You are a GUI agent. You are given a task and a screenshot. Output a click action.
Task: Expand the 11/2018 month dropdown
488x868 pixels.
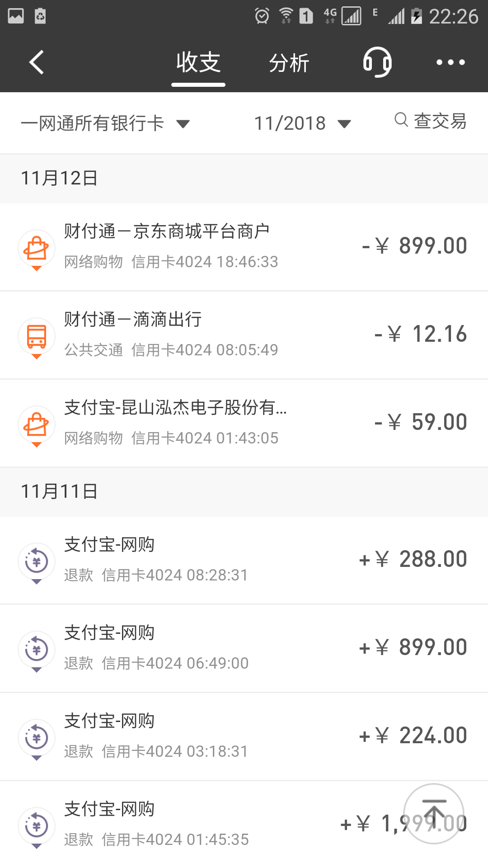(344, 124)
